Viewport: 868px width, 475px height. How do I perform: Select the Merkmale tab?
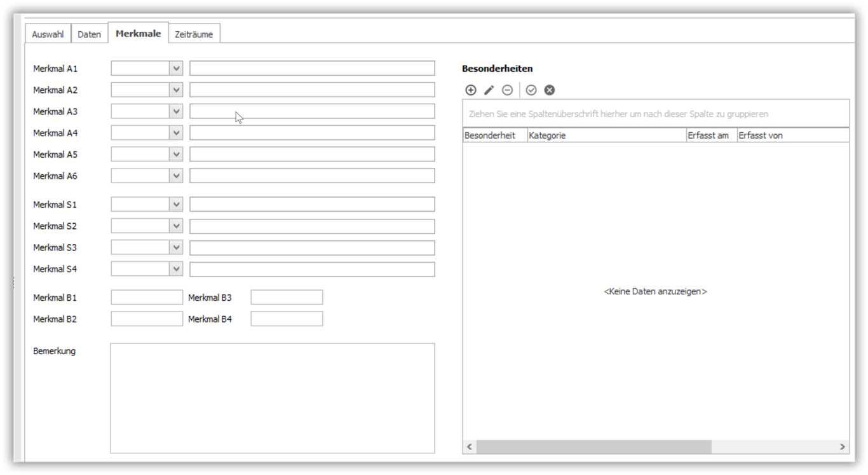click(138, 33)
